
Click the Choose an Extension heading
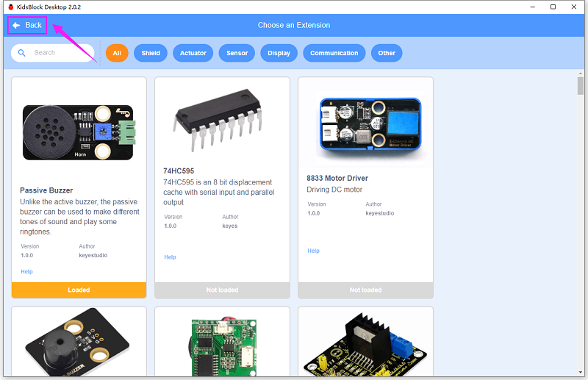(x=294, y=25)
